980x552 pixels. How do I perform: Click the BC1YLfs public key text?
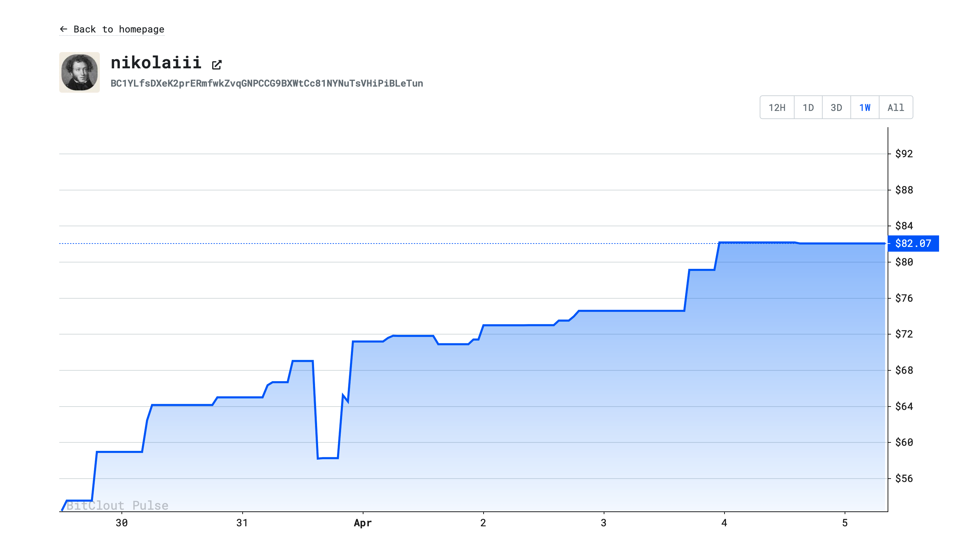[267, 83]
